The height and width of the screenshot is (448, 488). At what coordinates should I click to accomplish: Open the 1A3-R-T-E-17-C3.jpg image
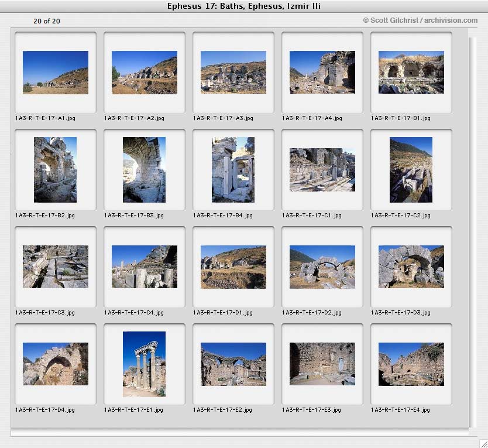[56, 266]
